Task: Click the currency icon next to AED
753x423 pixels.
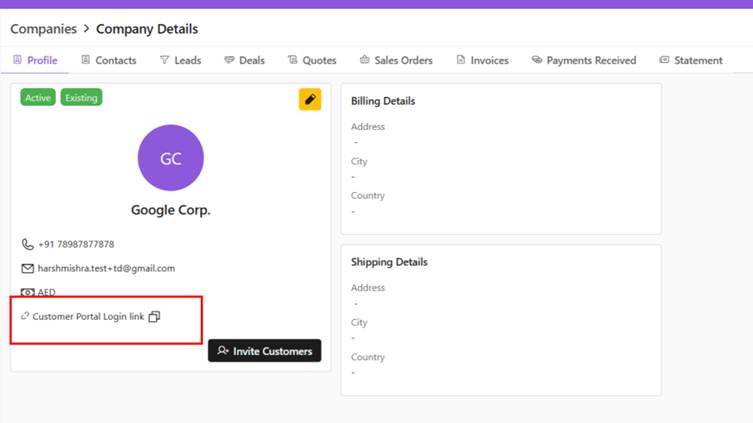Action: click(x=27, y=293)
